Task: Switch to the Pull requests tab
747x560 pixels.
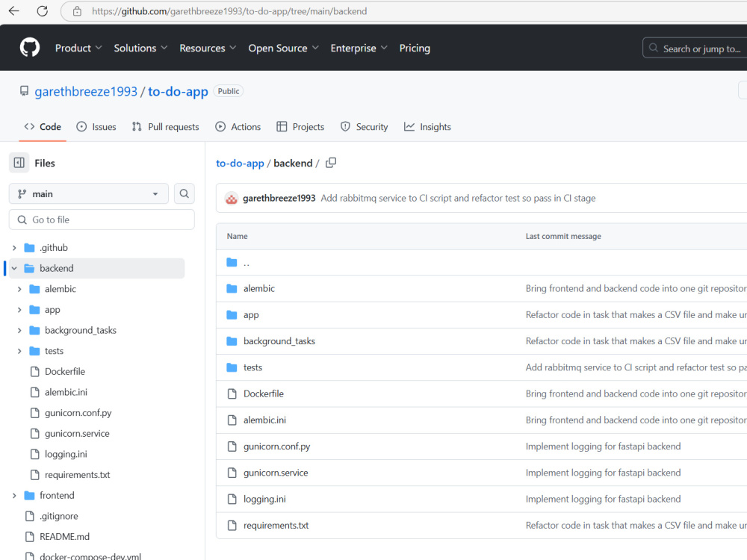Action: [x=165, y=127]
